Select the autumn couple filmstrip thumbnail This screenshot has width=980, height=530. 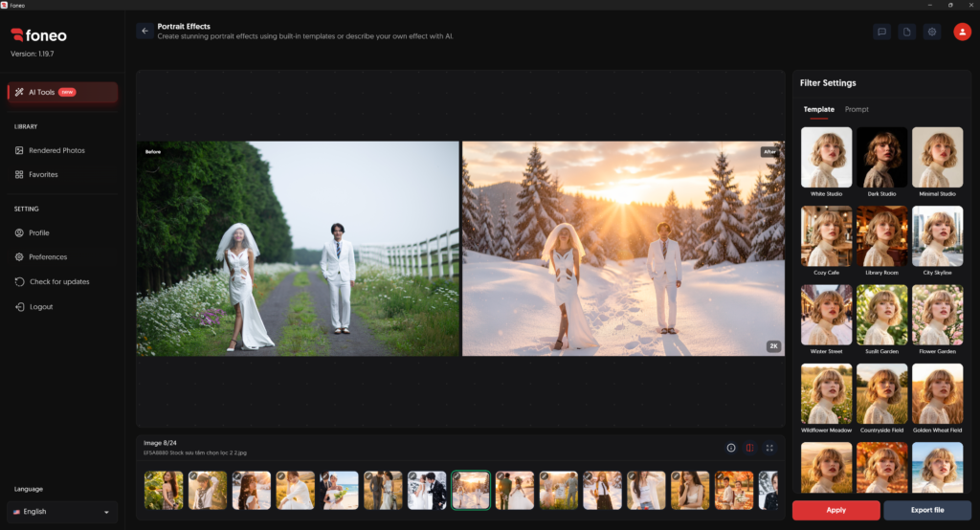734,490
